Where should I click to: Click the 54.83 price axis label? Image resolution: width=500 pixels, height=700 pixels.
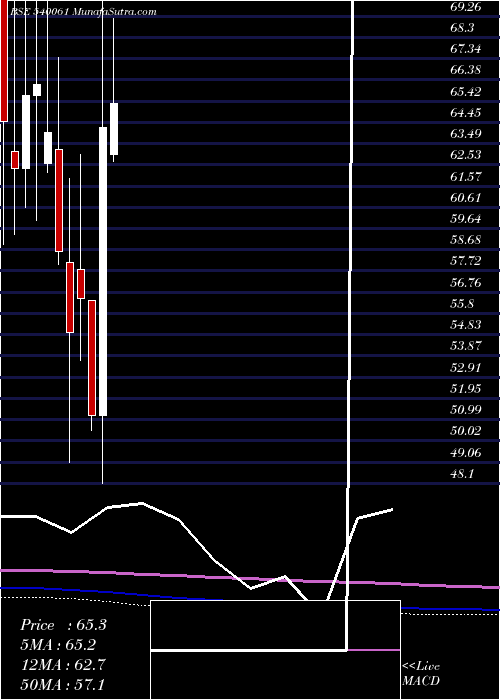click(466, 326)
